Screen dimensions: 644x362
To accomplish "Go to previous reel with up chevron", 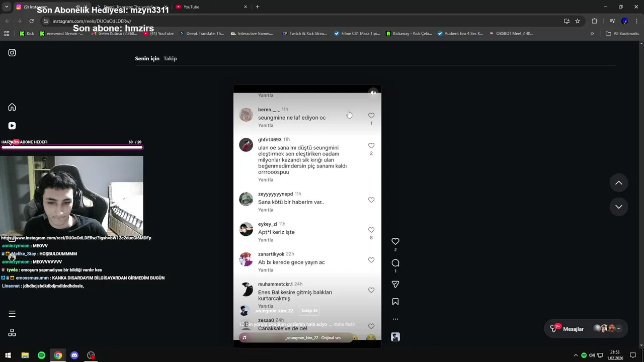I will [619, 183].
